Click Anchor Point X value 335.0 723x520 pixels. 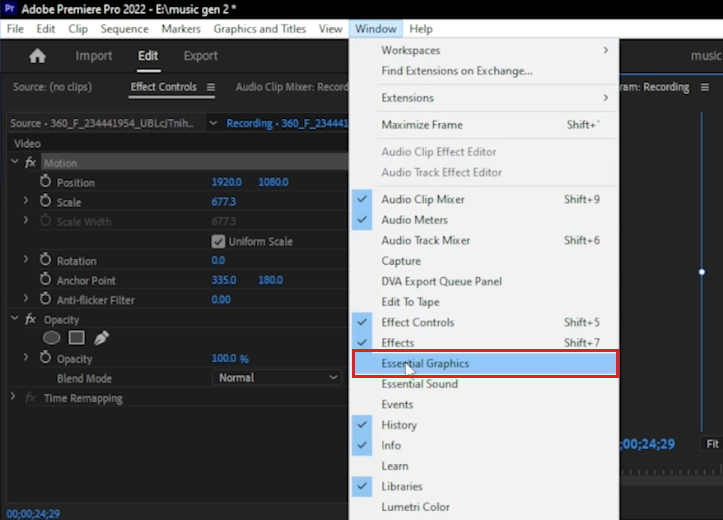(x=224, y=280)
